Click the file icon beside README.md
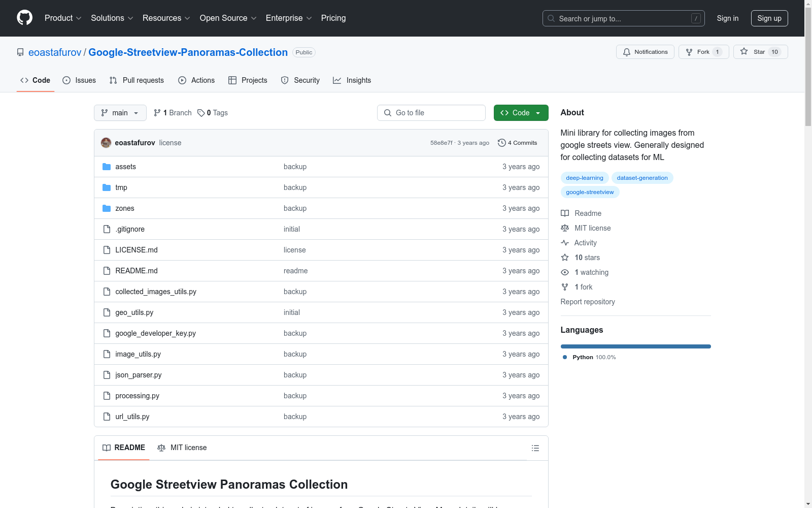 pyautogui.click(x=107, y=271)
